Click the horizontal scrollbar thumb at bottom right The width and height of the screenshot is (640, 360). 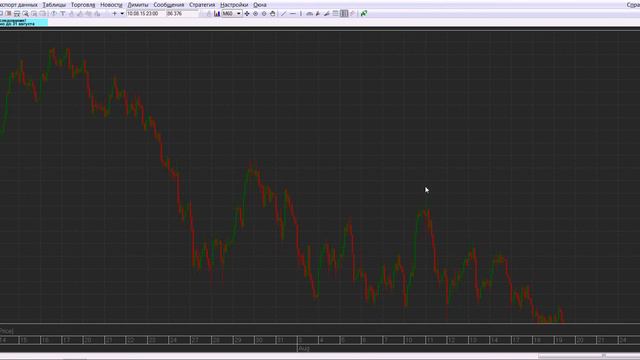point(589,356)
